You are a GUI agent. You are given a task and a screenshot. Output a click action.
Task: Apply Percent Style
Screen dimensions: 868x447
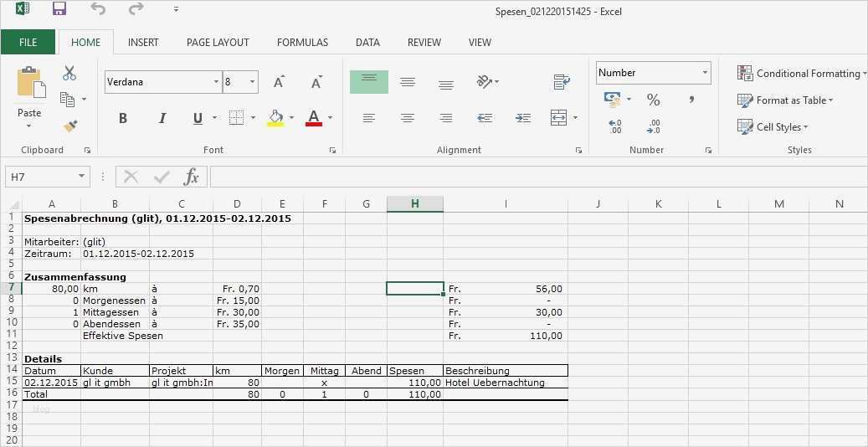[653, 100]
